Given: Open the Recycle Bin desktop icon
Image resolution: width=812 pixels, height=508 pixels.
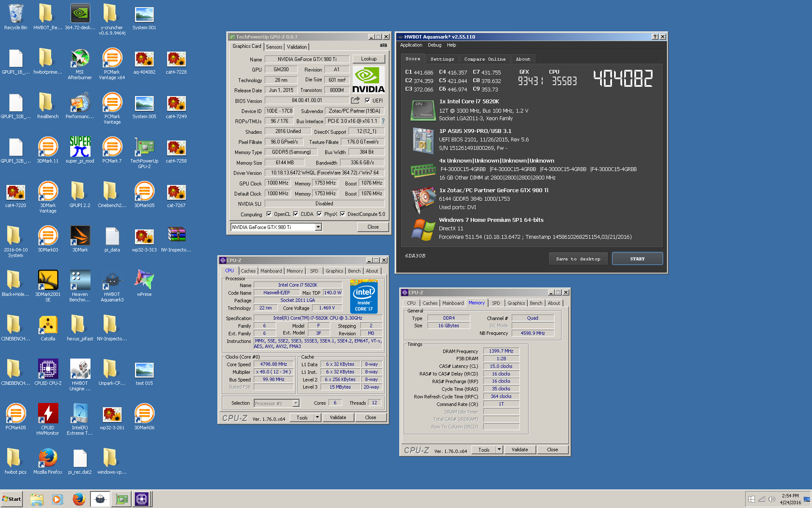Looking at the screenshot, I should point(16,17).
